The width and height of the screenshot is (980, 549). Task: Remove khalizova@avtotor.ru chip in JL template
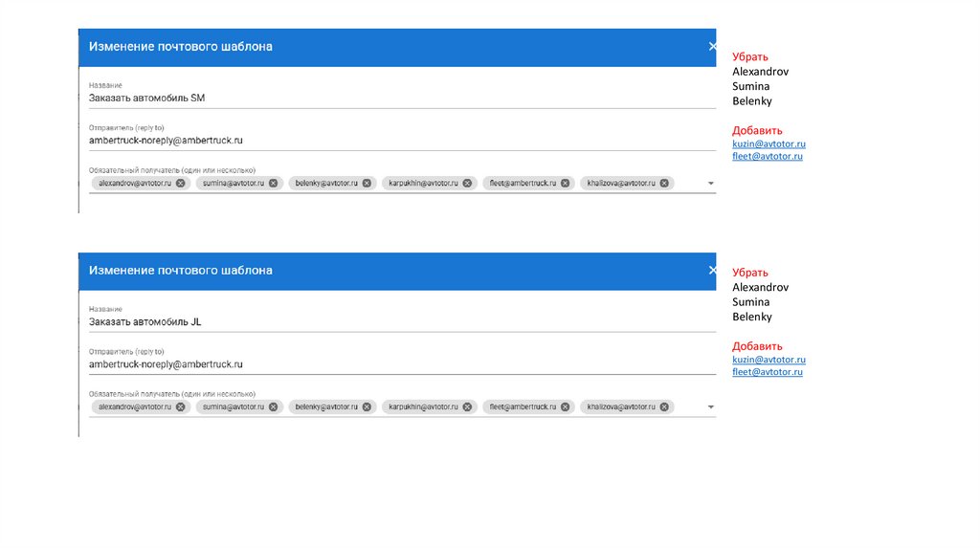click(664, 406)
